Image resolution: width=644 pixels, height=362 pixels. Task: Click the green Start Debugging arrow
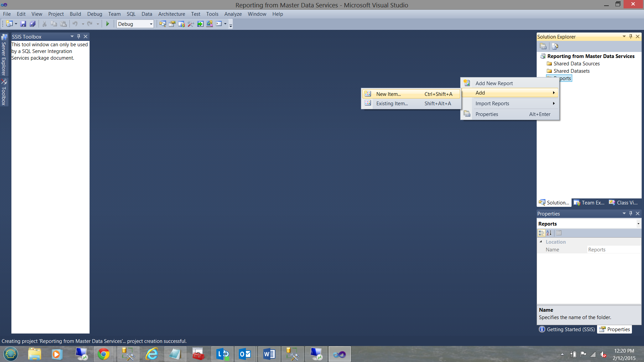(x=108, y=24)
